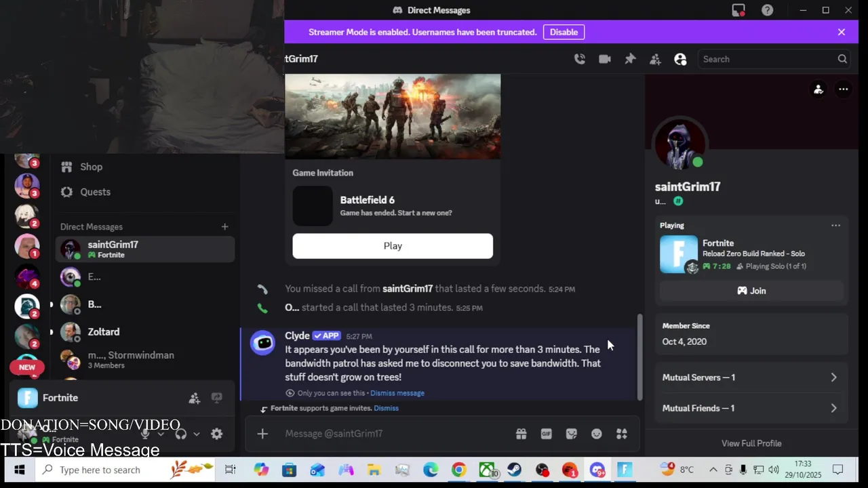
Task: Expand Mutual Servers list
Action: pos(751,378)
